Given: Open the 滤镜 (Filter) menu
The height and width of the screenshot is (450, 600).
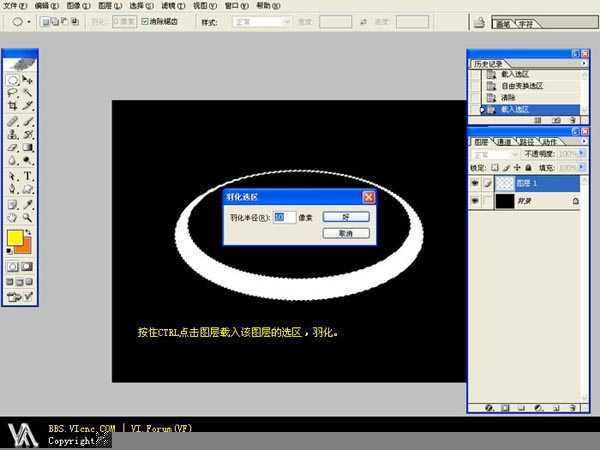Looking at the screenshot, I should click(173, 6).
